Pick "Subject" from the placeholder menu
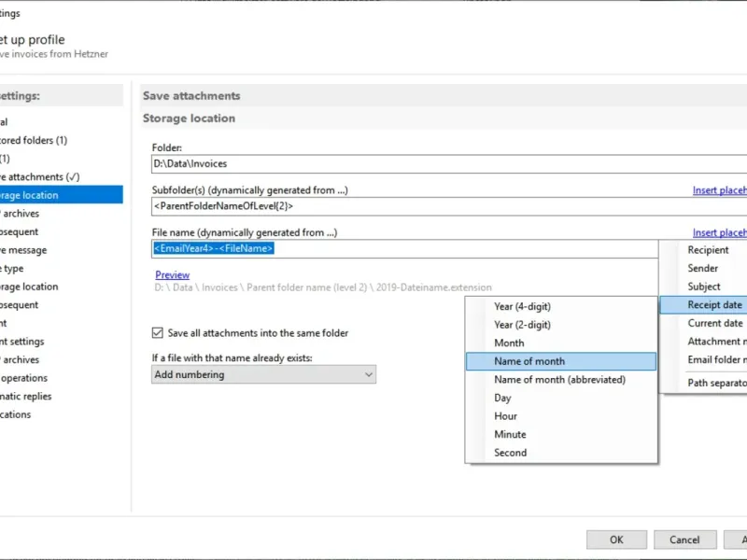This screenshot has height=560, width=747. coord(704,287)
